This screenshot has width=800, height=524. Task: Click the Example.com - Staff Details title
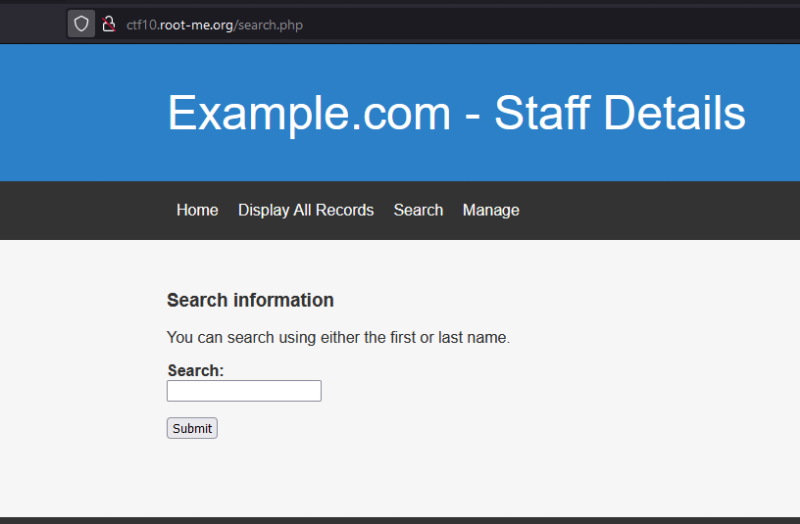click(456, 113)
